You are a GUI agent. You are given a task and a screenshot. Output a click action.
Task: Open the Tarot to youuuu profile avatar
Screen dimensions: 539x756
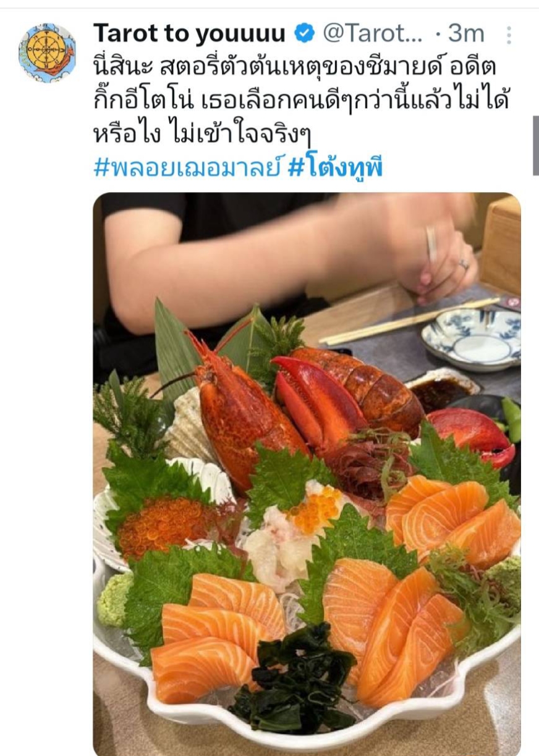pos(48,53)
